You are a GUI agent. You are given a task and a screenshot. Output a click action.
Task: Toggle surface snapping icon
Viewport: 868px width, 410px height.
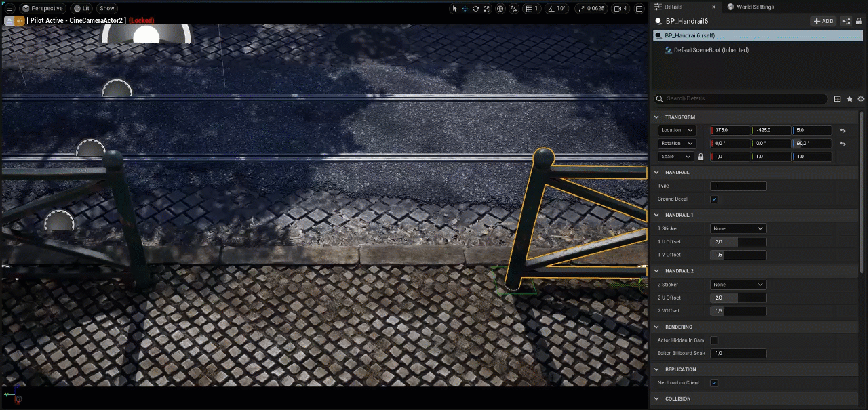(515, 9)
